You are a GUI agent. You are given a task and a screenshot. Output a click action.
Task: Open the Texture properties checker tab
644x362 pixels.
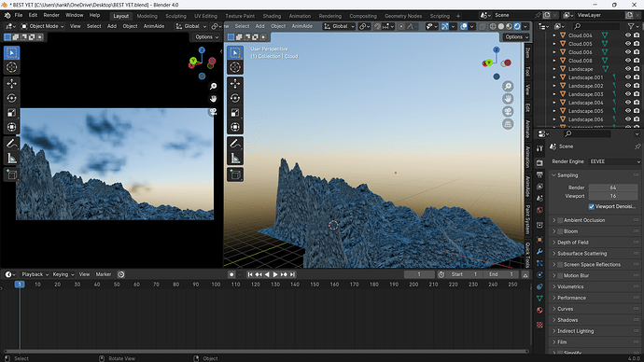pyautogui.click(x=539, y=325)
